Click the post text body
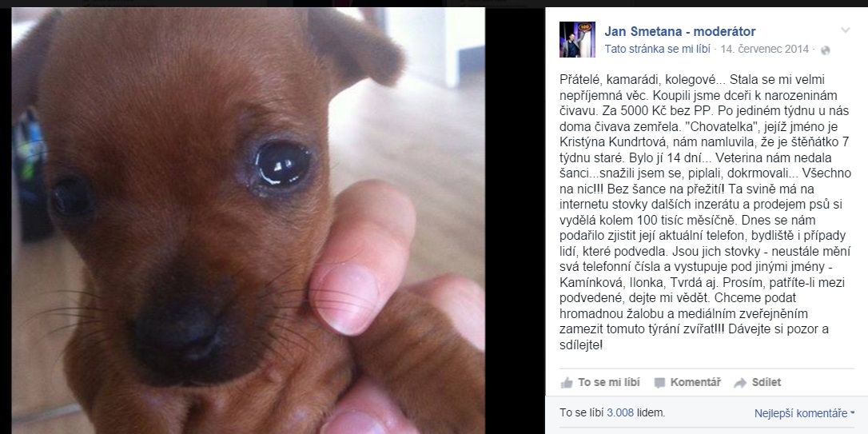Viewport: 868px width, 434px height. click(x=702, y=213)
